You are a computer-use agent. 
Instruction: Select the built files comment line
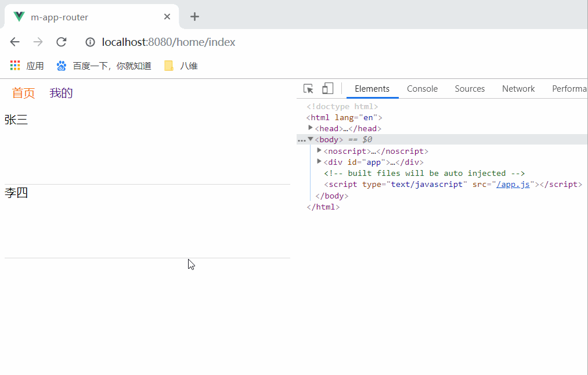424,173
